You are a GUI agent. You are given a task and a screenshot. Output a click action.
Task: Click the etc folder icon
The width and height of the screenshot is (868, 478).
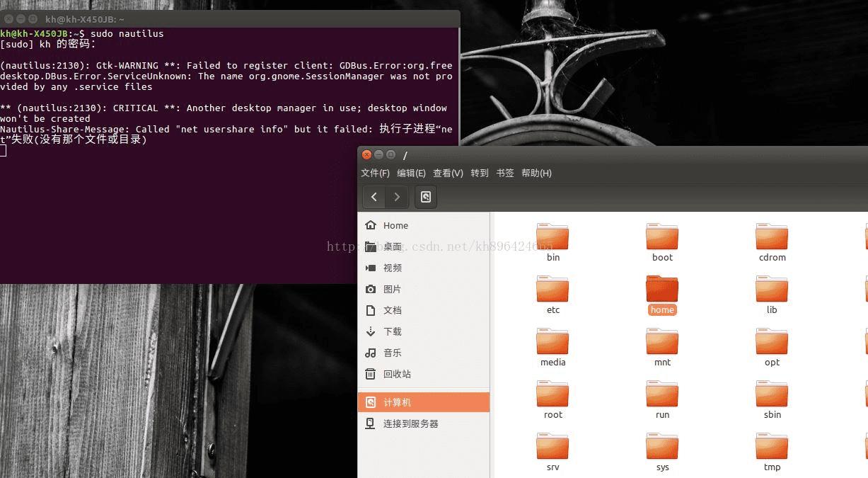click(x=552, y=289)
